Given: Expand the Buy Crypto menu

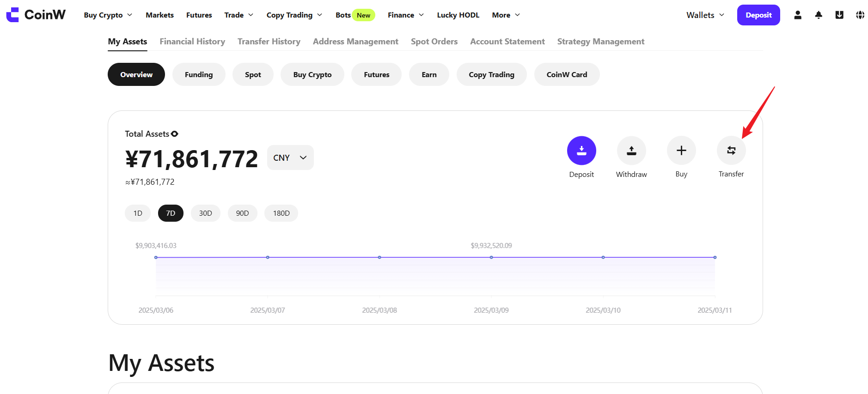Looking at the screenshot, I should [108, 15].
